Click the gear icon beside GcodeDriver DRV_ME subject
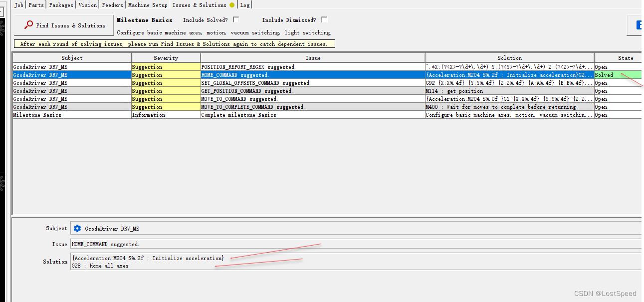 point(77,228)
